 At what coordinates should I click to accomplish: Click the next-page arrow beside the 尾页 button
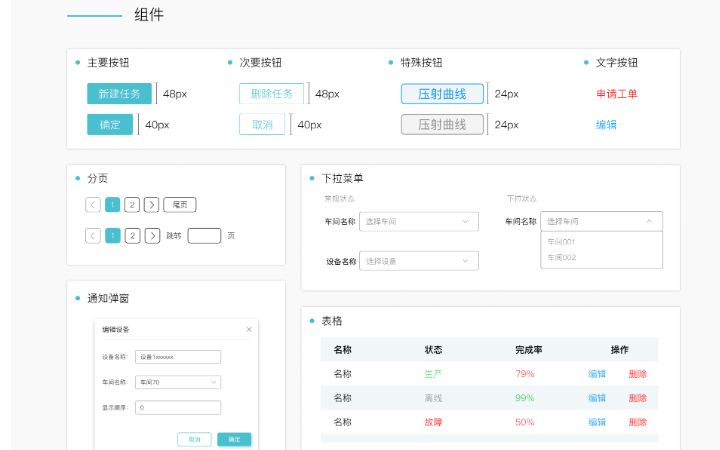152,205
